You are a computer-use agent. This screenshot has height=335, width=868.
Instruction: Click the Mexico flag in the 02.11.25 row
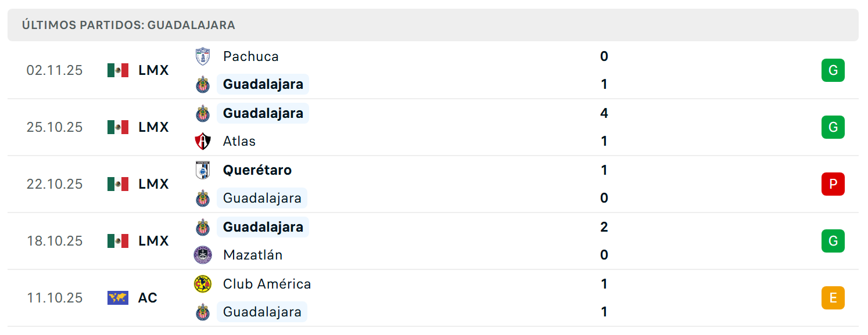pos(118,70)
